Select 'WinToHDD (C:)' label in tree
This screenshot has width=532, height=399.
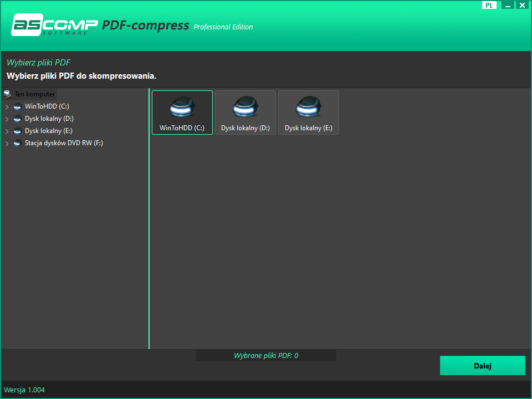(x=47, y=106)
